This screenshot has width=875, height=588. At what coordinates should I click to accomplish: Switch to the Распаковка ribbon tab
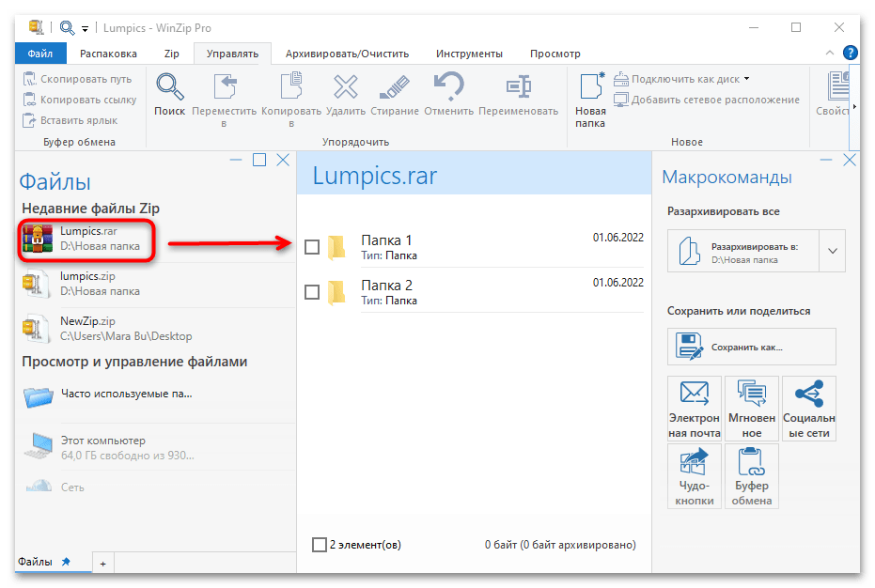click(x=108, y=54)
